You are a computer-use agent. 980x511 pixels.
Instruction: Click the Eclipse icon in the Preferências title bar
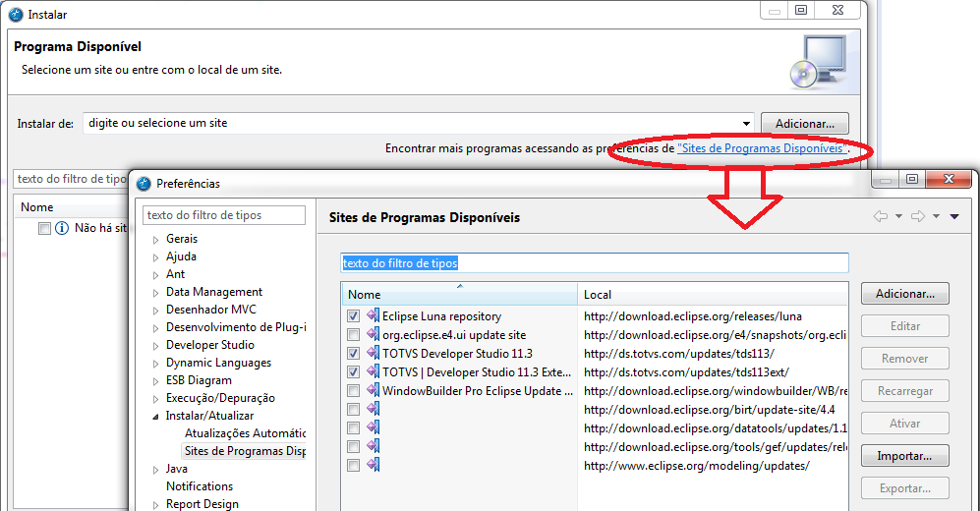tap(144, 184)
